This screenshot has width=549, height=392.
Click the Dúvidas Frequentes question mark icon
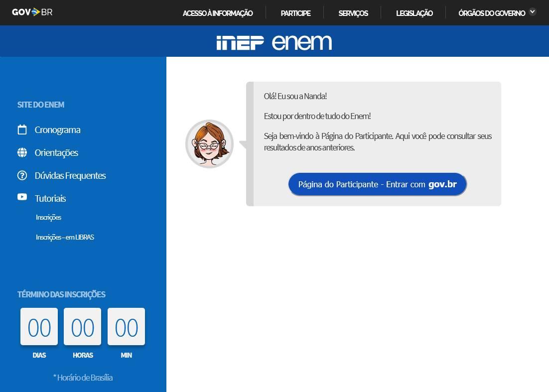click(x=22, y=175)
